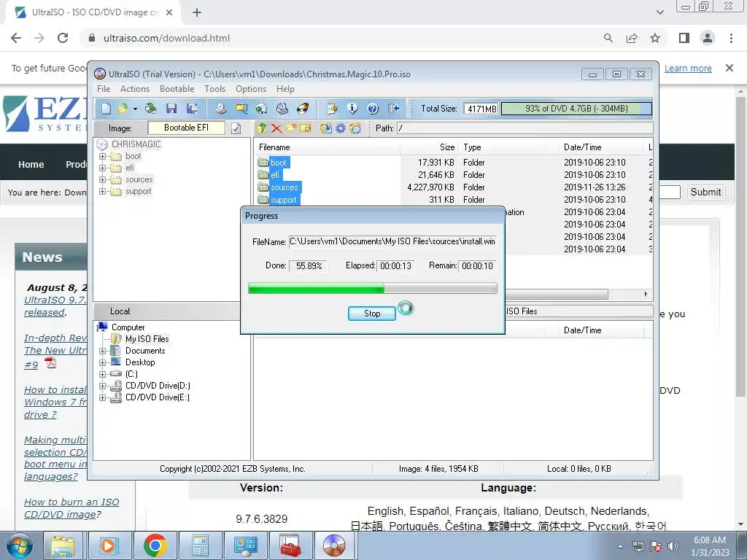Click the image properties checkmark icon
The image size is (747, 560).
[x=236, y=128]
